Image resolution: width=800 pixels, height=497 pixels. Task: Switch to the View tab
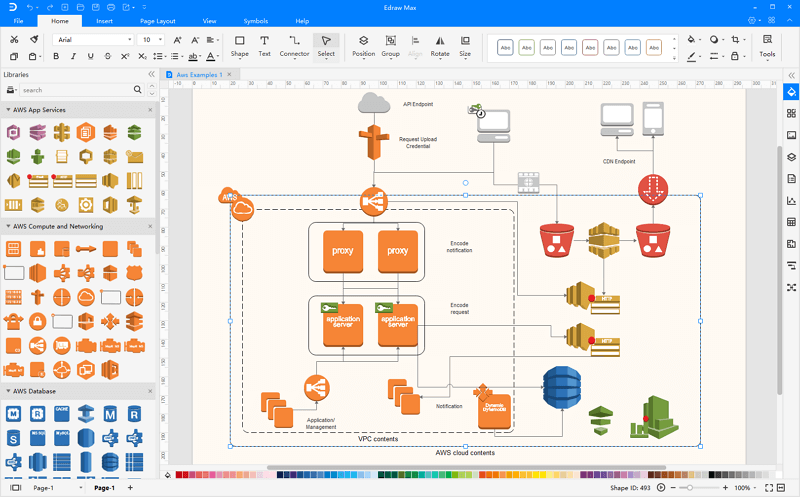pos(209,21)
